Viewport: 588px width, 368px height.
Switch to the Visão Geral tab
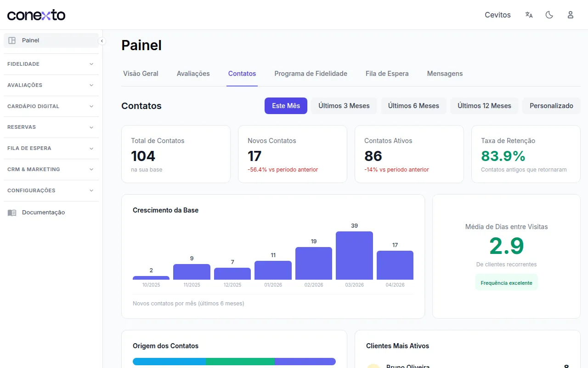click(141, 74)
